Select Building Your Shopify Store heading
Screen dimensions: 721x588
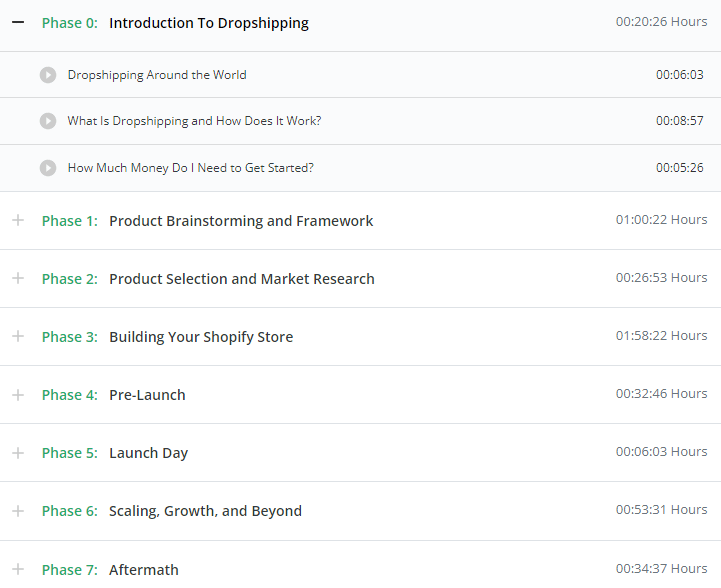pyautogui.click(x=201, y=337)
